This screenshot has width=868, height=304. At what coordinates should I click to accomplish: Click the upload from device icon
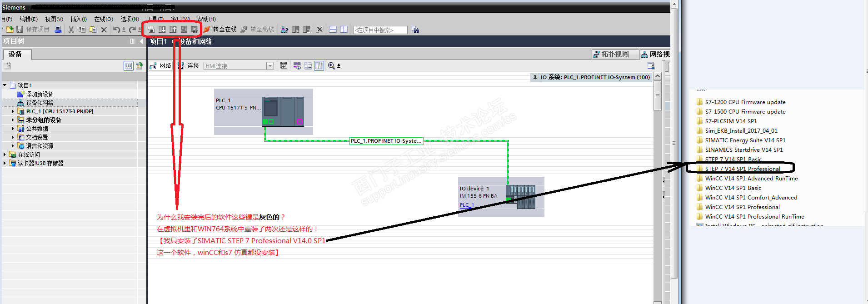[x=173, y=30]
